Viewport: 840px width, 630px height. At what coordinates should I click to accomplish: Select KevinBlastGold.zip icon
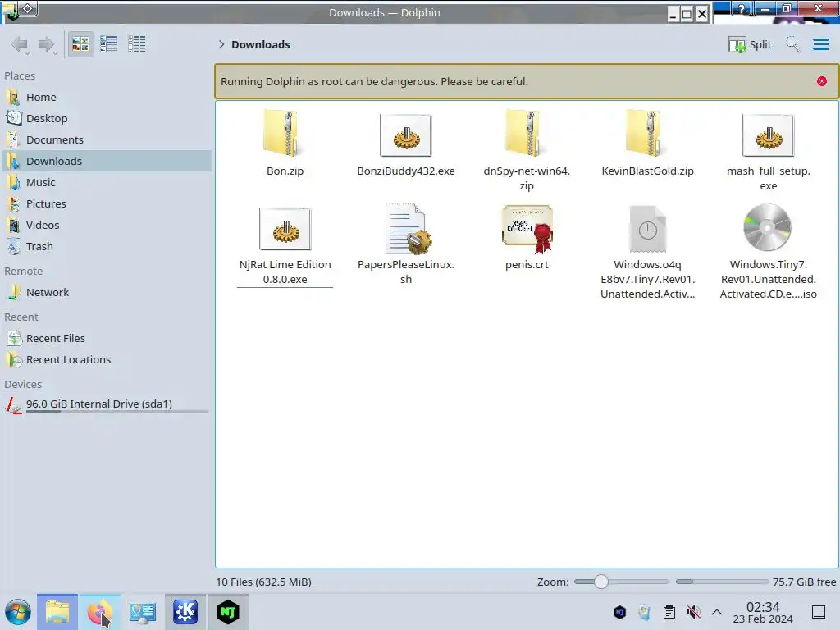click(647, 134)
